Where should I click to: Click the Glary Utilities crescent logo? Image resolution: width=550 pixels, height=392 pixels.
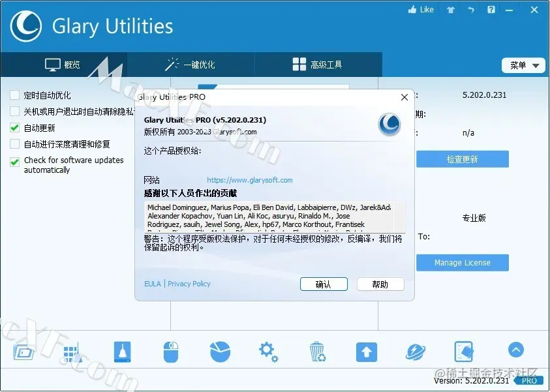[26, 26]
